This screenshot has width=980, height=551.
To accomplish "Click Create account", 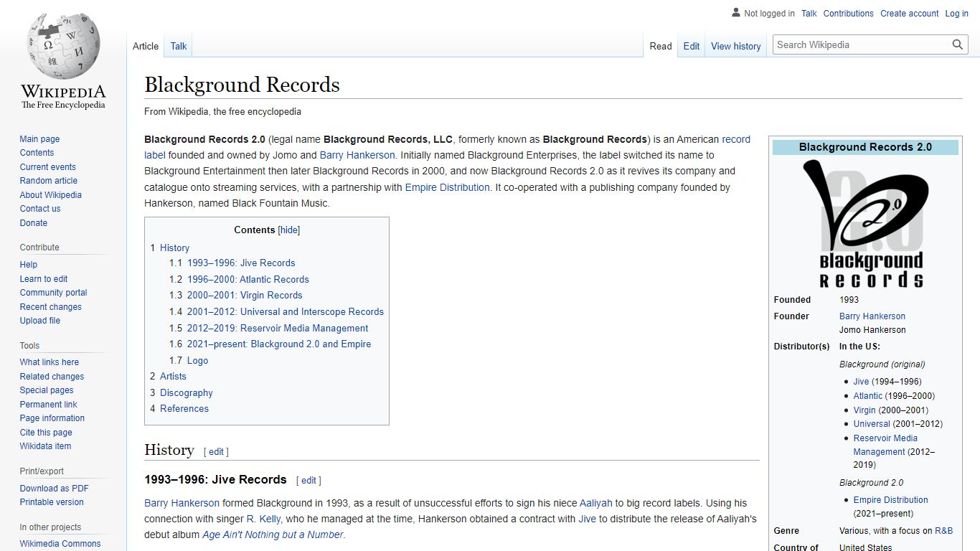I will 910,14.
